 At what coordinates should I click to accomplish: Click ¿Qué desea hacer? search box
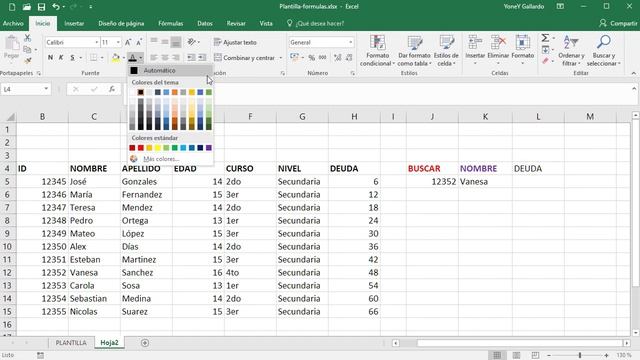316,24
